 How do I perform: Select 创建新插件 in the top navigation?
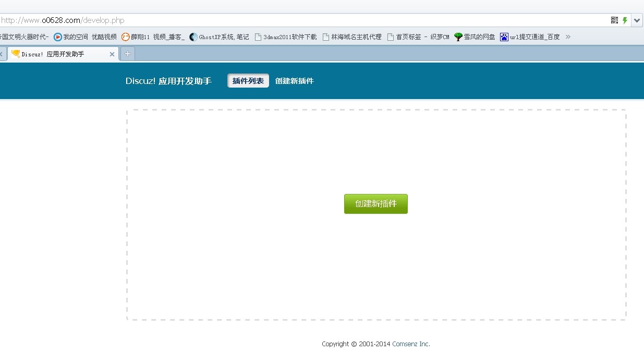tap(294, 80)
